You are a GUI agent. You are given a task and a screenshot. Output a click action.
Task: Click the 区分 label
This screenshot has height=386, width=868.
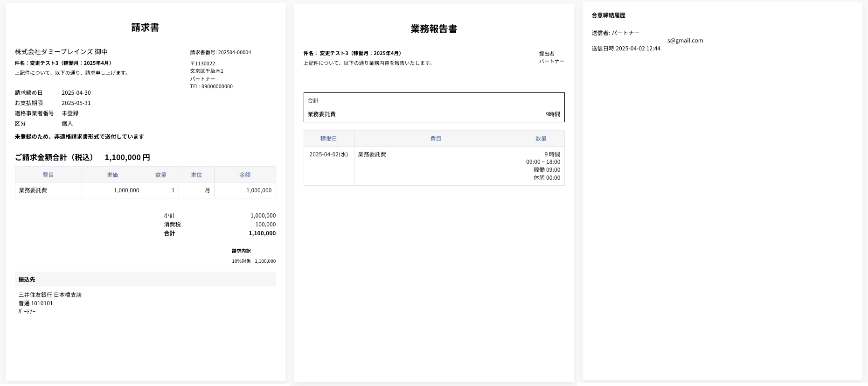(x=21, y=124)
